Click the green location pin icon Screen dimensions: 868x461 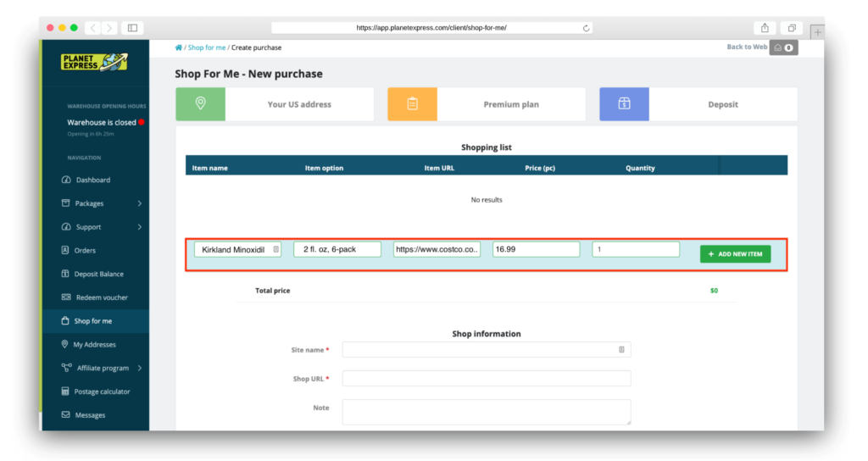pyautogui.click(x=200, y=103)
